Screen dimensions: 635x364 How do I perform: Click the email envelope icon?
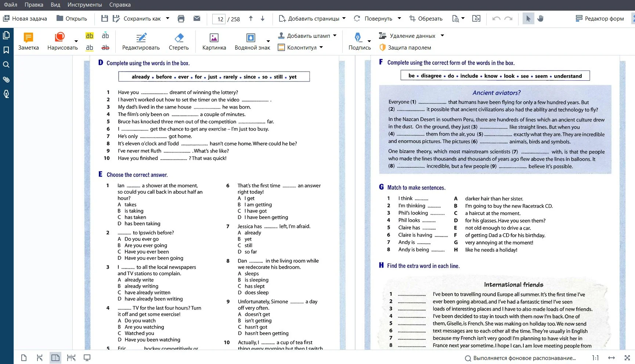coord(197,18)
